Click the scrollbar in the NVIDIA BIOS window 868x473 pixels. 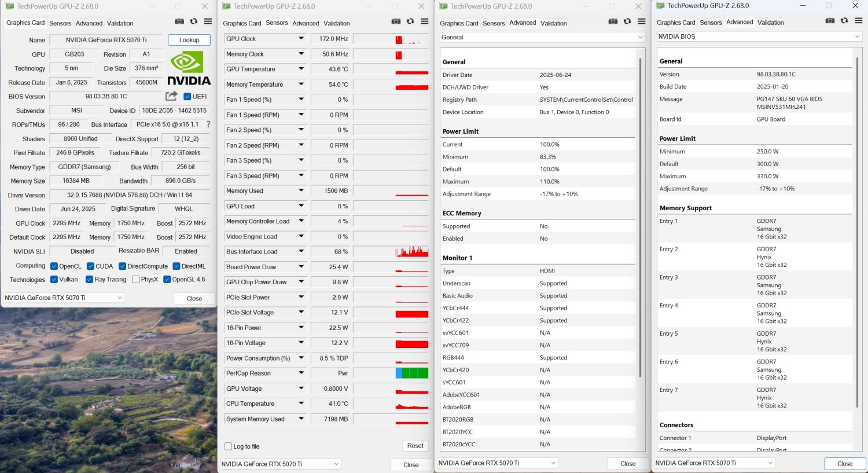(857, 232)
